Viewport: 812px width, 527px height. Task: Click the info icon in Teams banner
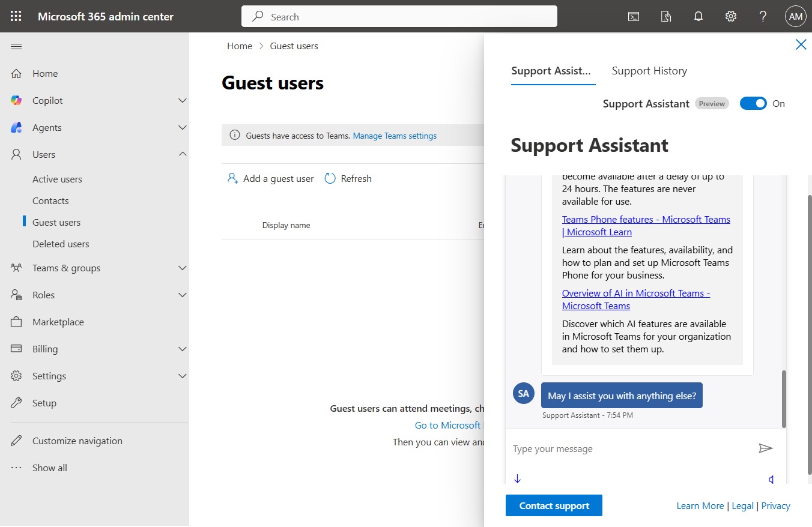(x=235, y=136)
